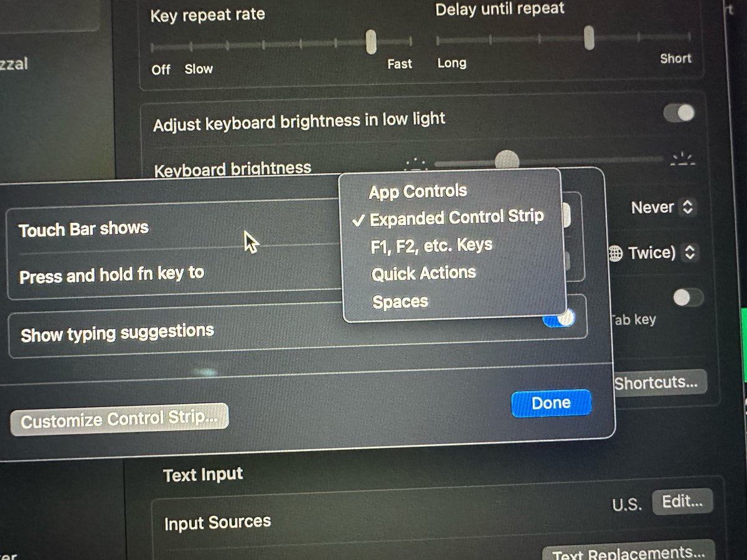Viewport: 747px width, 560px height.
Task: Open Customize Control Strip
Action: tap(120, 419)
